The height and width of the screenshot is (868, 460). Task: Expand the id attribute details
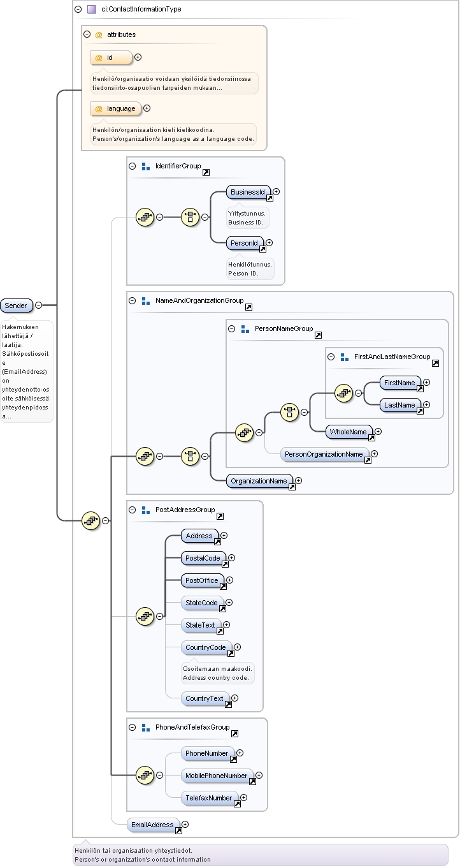click(138, 57)
